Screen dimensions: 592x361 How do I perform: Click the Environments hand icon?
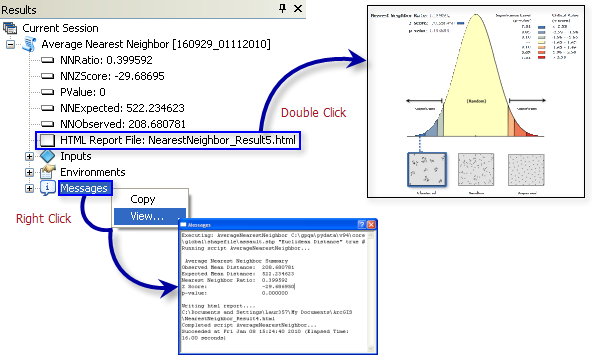coord(48,172)
